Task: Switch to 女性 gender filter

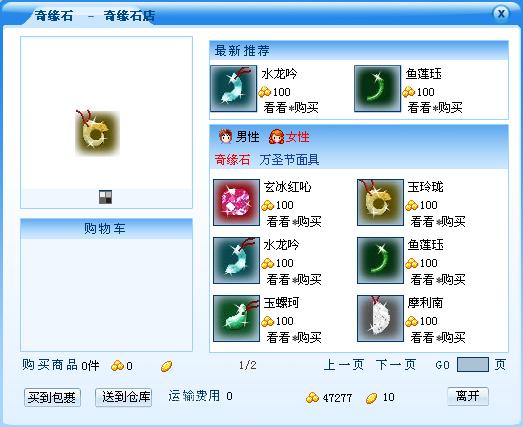Action: tap(289, 137)
